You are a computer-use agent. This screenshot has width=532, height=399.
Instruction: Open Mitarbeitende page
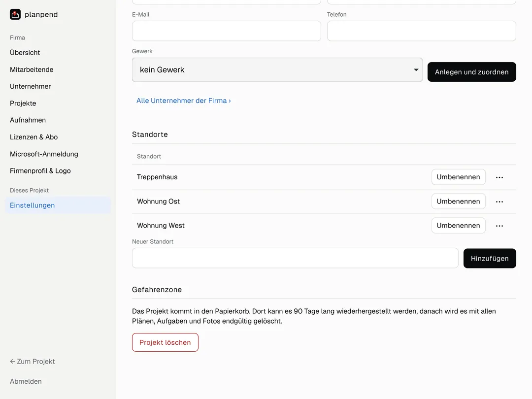pyautogui.click(x=32, y=69)
